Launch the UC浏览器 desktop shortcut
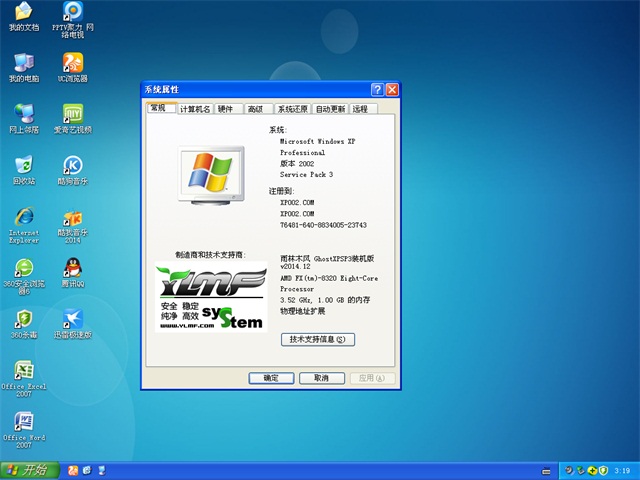The height and width of the screenshot is (480, 640). pyautogui.click(x=72, y=64)
